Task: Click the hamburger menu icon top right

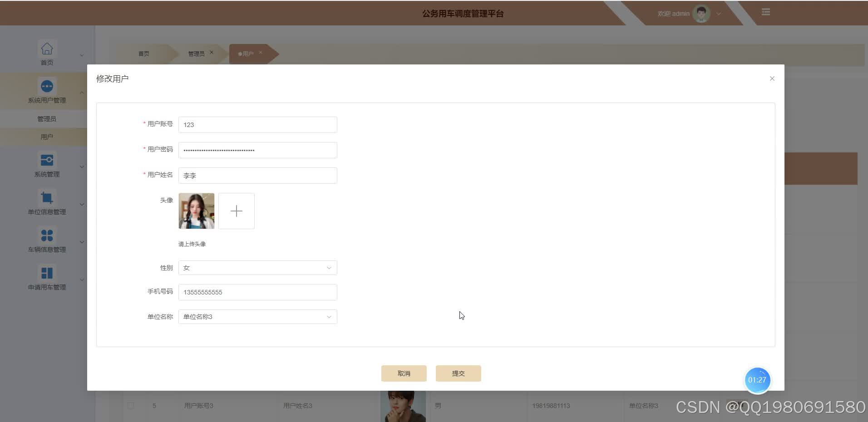Action: (766, 12)
